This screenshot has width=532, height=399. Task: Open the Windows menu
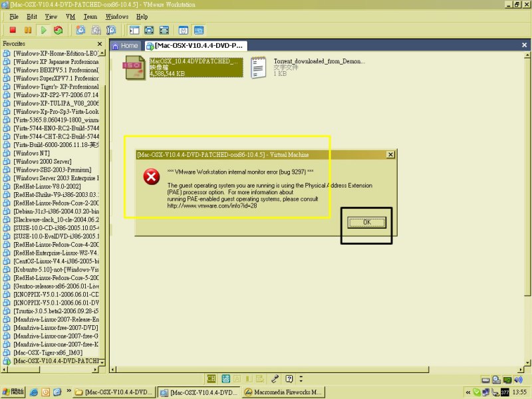pyautogui.click(x=117, y=17)
